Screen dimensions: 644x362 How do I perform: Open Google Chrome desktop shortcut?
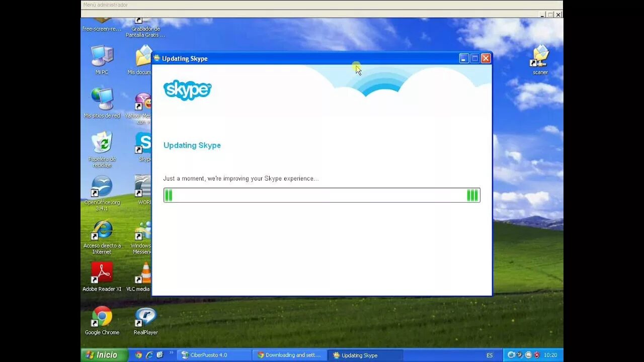(x=102, y=320)
